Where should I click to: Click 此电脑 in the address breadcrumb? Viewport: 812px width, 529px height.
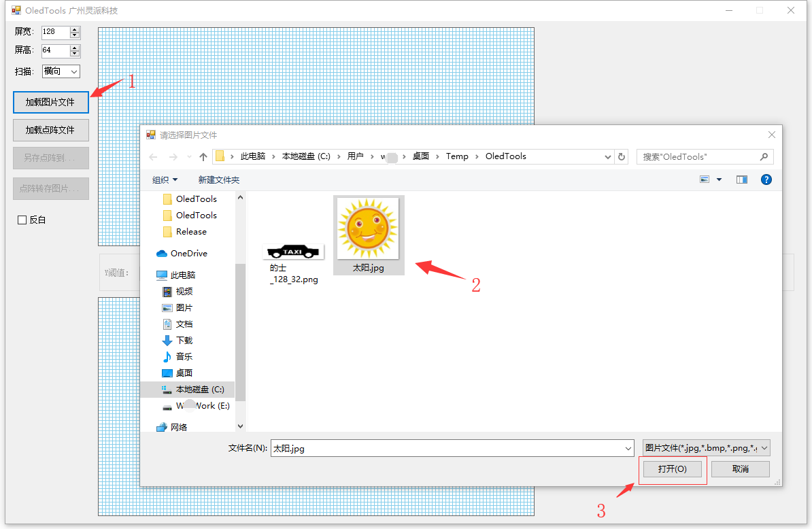coord(253,156)
